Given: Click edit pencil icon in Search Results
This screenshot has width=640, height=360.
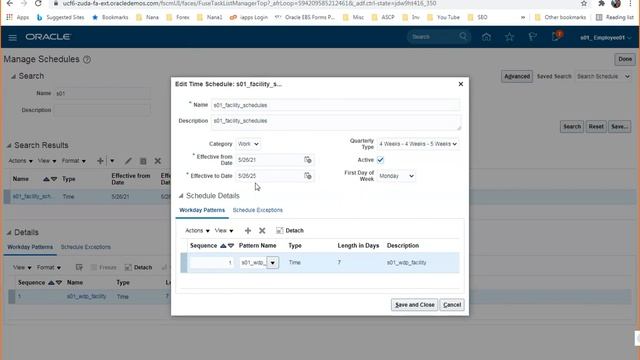Looking at the screenshot, I should (128, 161).
